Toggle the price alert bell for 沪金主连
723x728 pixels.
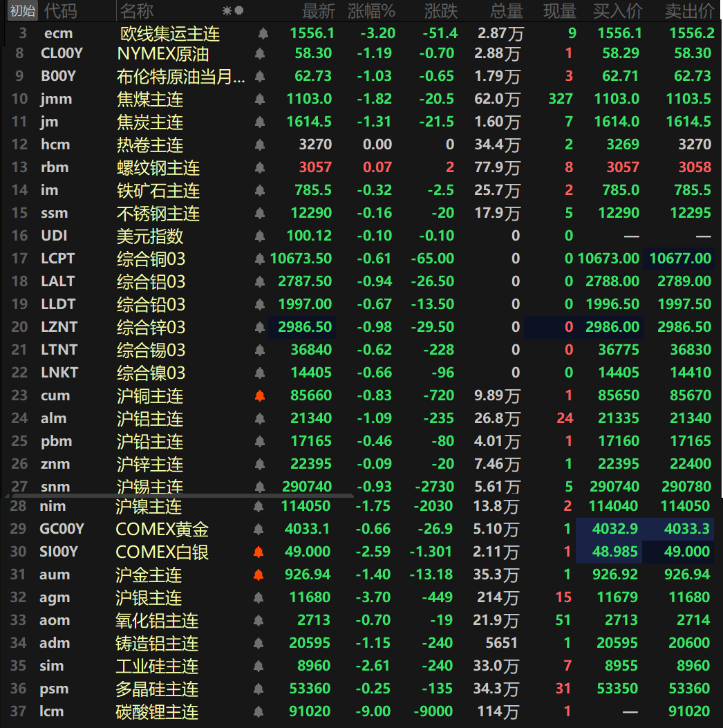(x=259, y=575)
